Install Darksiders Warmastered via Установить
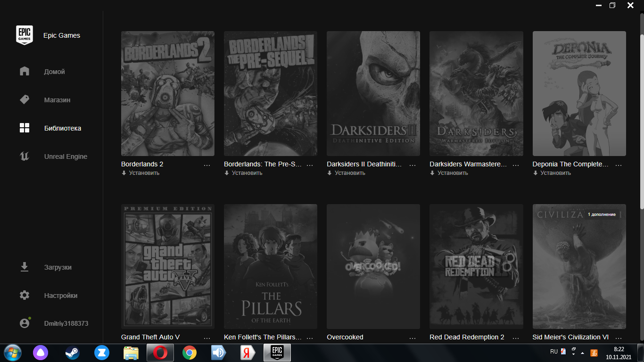This screenshot has width=644, height=362. 449,173
